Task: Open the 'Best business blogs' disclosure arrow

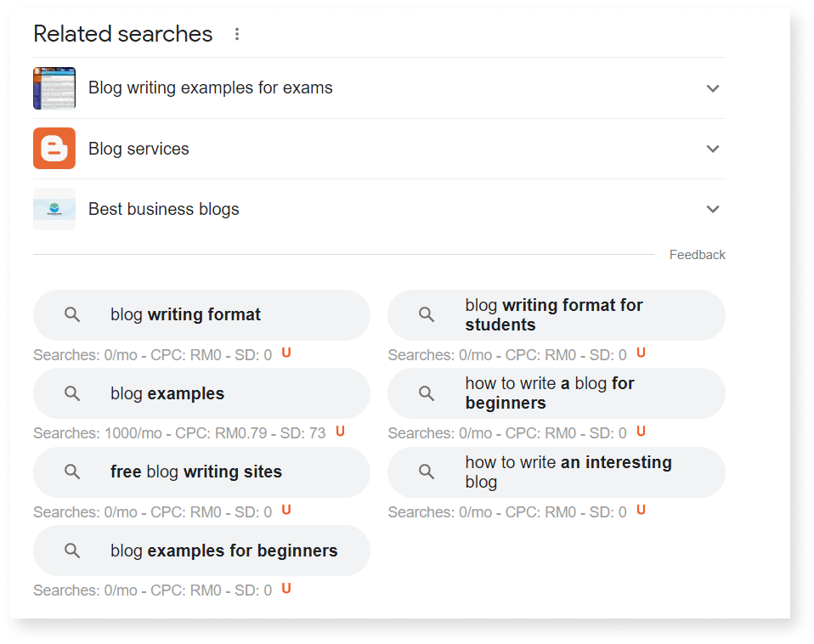Action: click(713, 208)
